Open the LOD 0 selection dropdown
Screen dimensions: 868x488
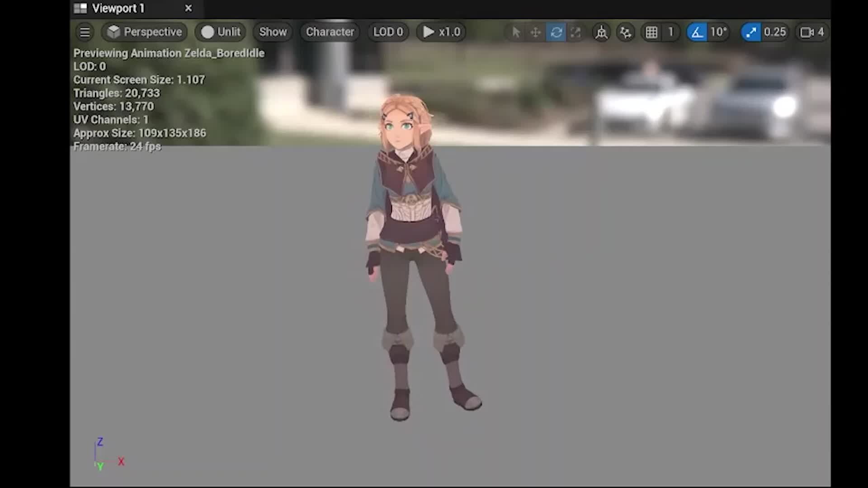(x=388, y=32)
